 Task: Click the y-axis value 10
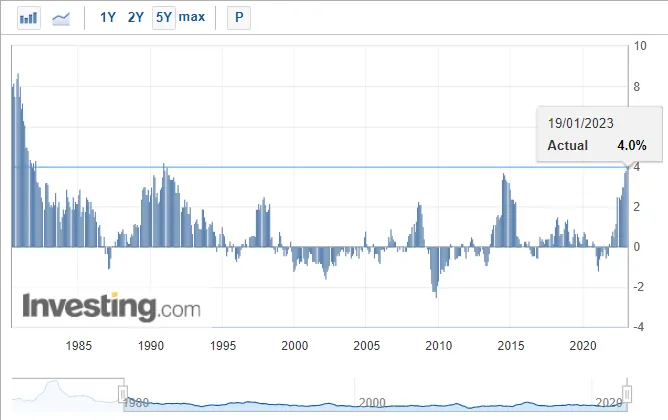pyautogui.click(x=640, y=46)
